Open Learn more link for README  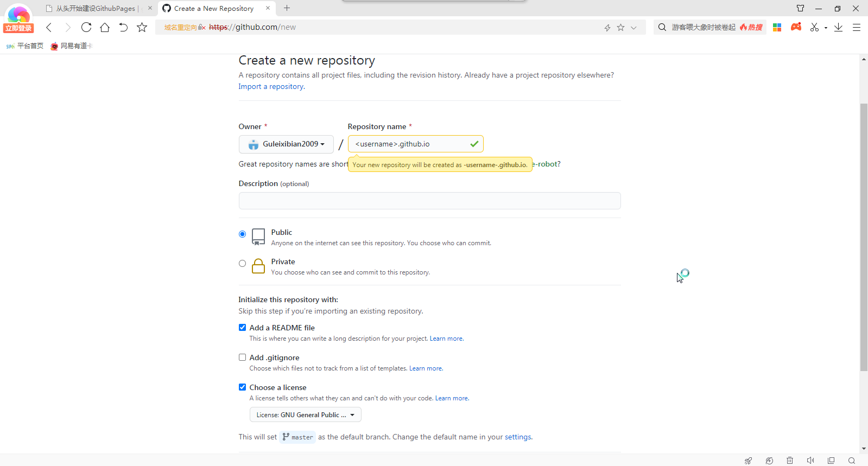[446, 339]
